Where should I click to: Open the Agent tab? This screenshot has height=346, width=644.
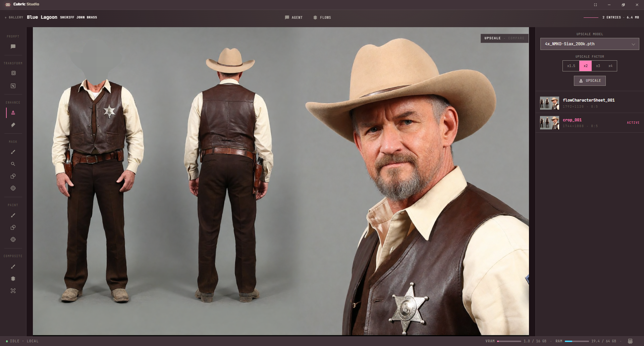[294, 17]
